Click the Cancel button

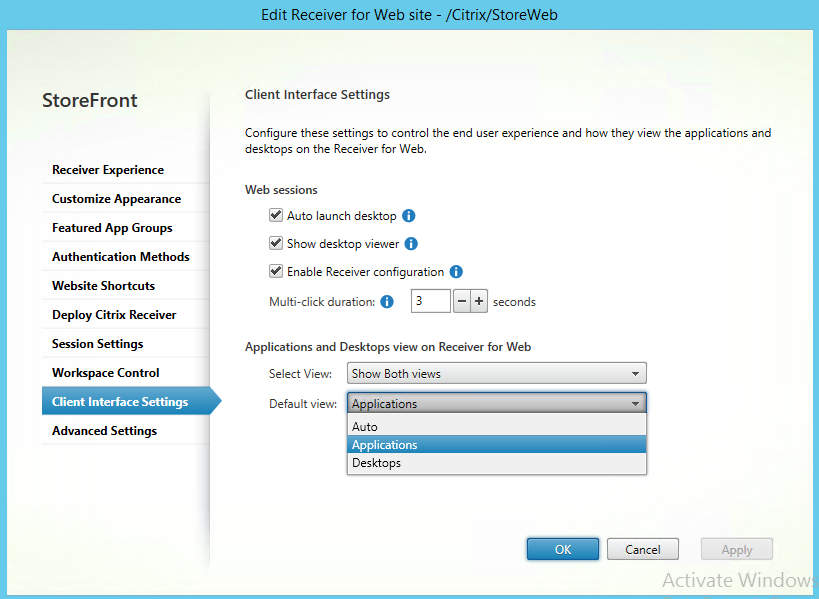(643, 549)
